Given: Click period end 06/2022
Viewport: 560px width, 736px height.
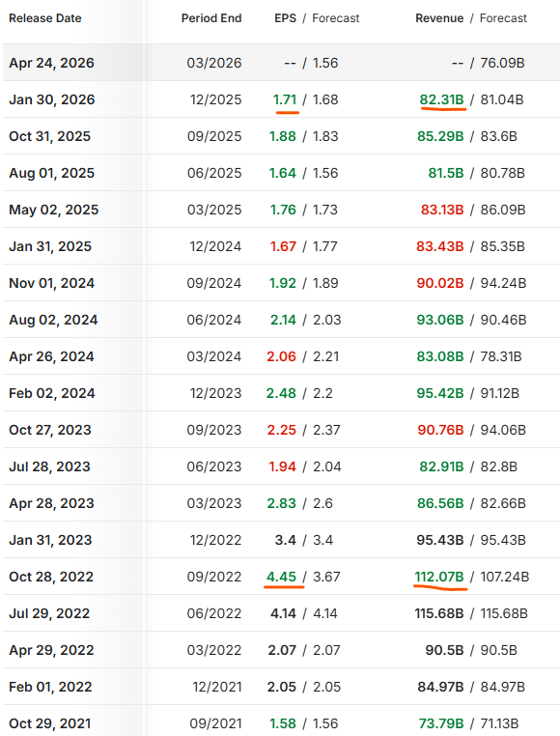Looking at the screenshot, I should 214,613.
